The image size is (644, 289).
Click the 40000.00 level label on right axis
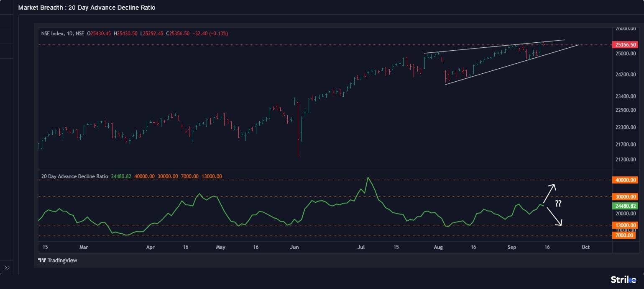(625, 180)
